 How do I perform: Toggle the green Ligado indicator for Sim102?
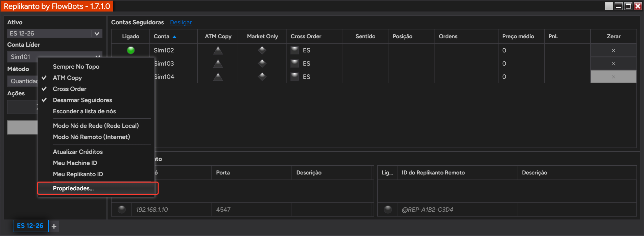(x=130, y=50)
